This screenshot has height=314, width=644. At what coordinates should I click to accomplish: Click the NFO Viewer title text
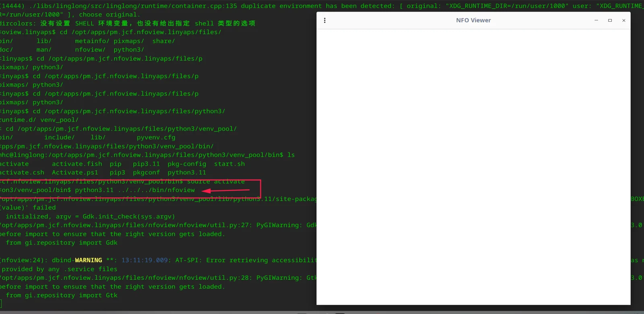(x=473, y=20)
